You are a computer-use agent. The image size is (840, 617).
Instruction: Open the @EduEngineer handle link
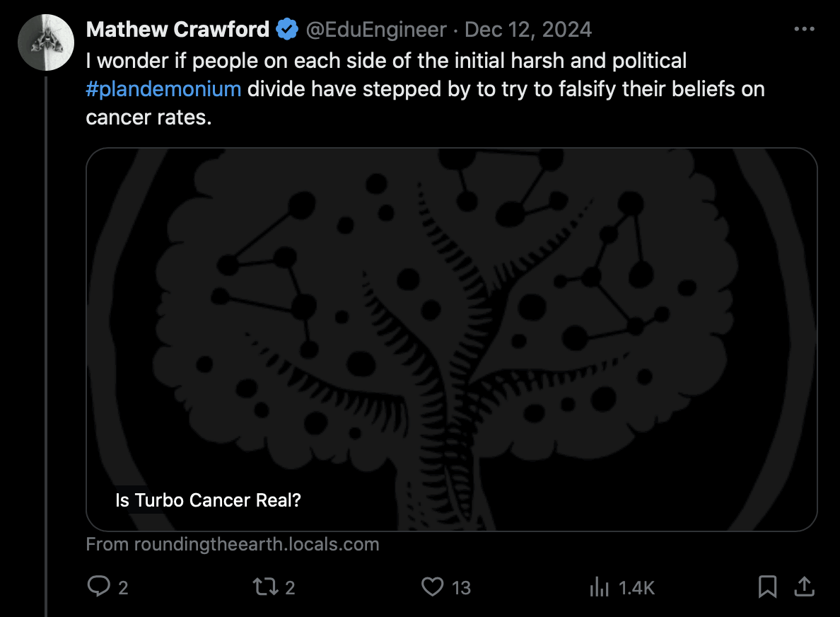click(375, 30)
